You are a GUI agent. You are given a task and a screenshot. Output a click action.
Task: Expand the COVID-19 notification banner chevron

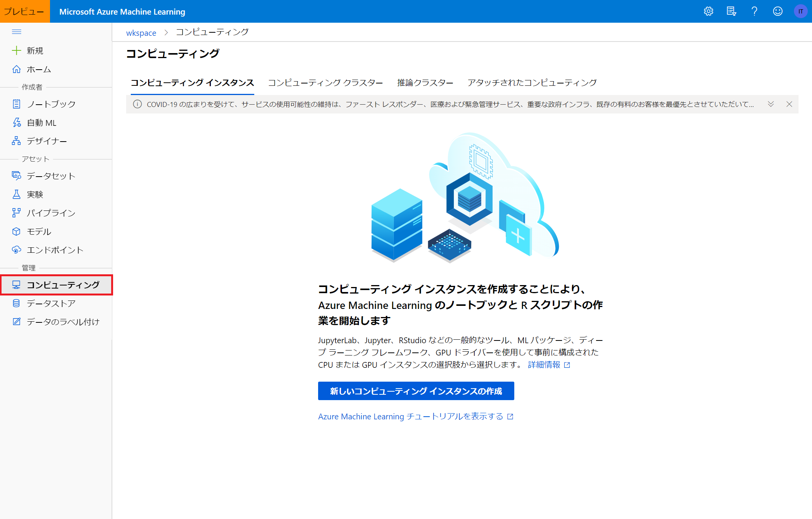coord(770,104)
